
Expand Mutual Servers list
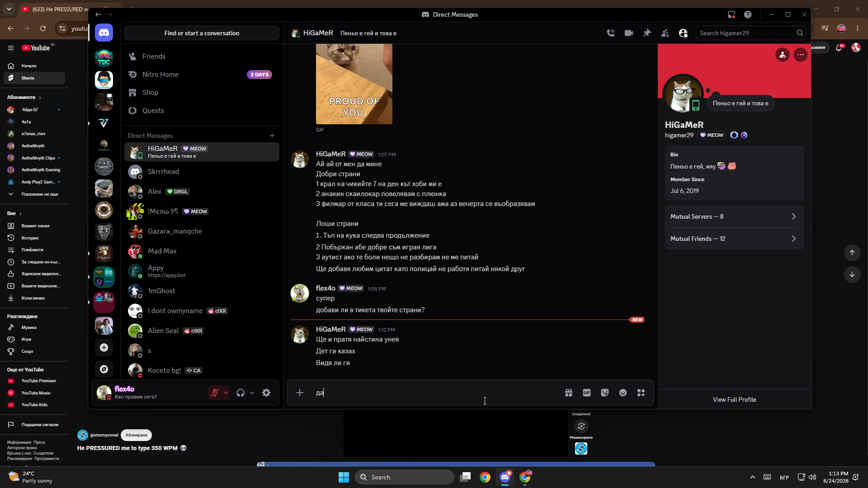(734, 216)
